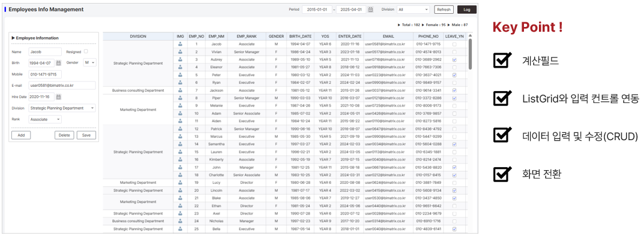
Task: Toggle LEAVE_YN checkbox for Jacob's row
Action: pyautogui.click(x=454, y=44)
